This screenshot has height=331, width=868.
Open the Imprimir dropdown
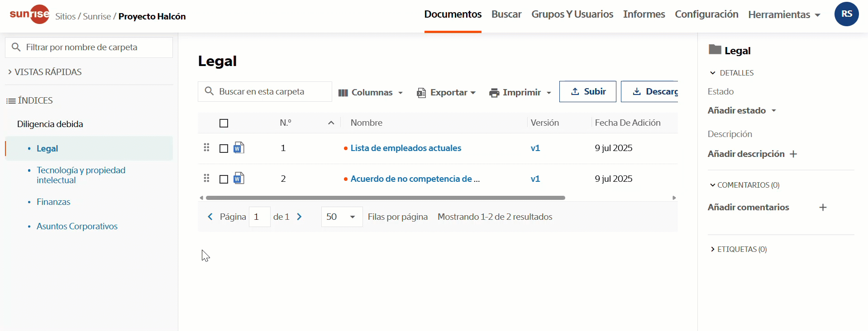(520, 92)
